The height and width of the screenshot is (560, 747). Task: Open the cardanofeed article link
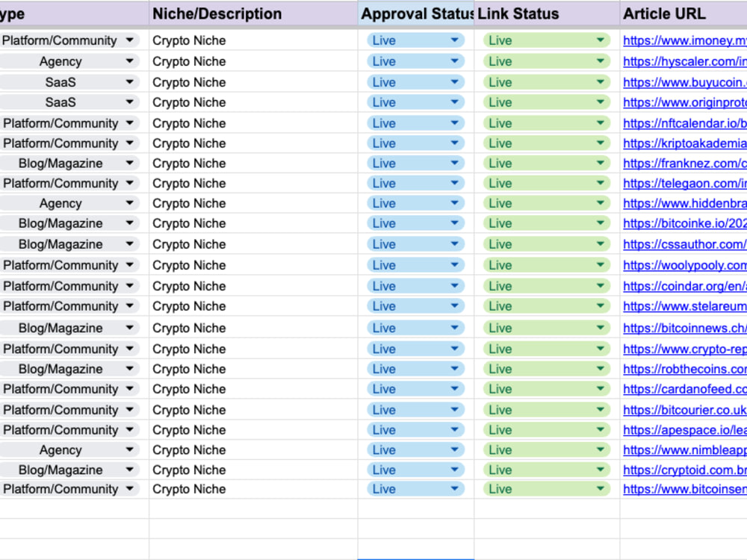[684, 389]
